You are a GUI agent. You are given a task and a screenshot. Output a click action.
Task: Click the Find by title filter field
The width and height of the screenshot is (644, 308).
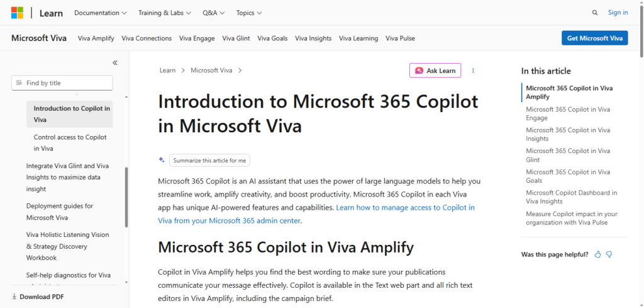tap(62, 83)
